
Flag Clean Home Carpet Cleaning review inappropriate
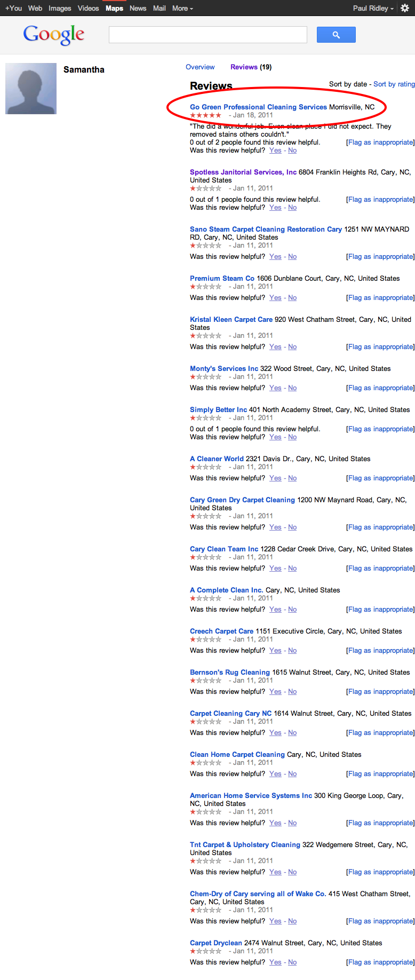click(380, 774)
